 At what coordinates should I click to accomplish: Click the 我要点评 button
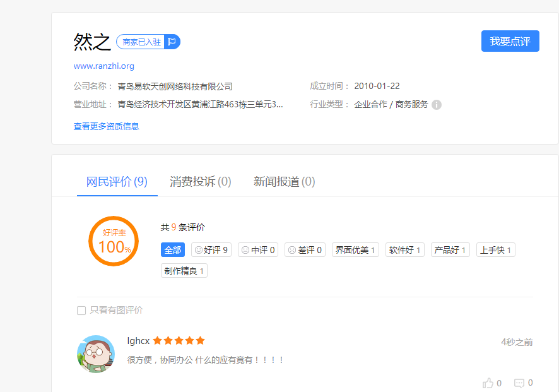(x=510, y=41)
